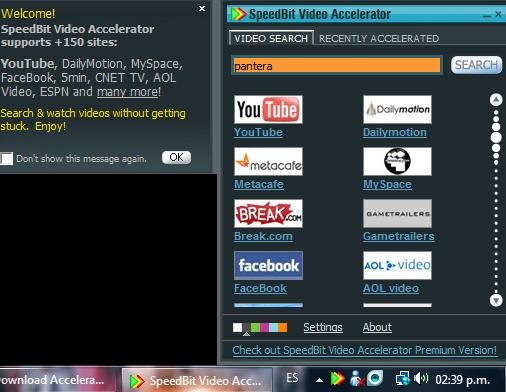
Task: Click the Dailymotion text link
Action: 395,132
